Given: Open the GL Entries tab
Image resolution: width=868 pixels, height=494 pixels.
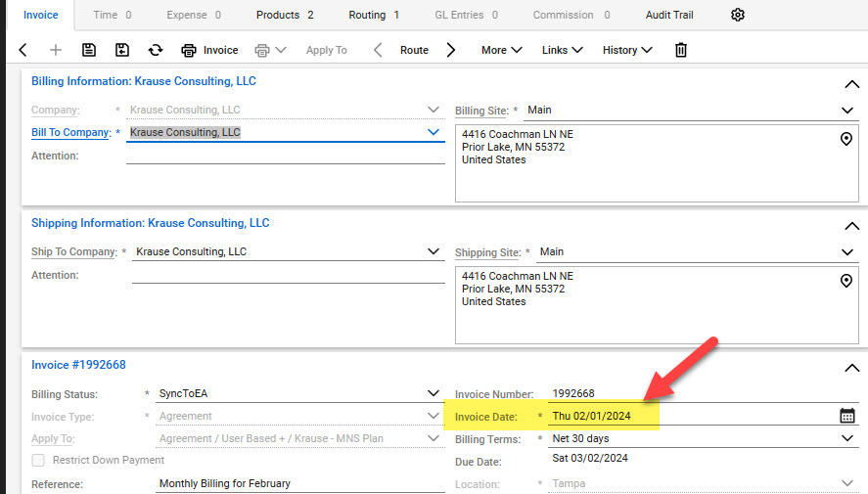Looking at the screenshot, I should coord(466,15).
